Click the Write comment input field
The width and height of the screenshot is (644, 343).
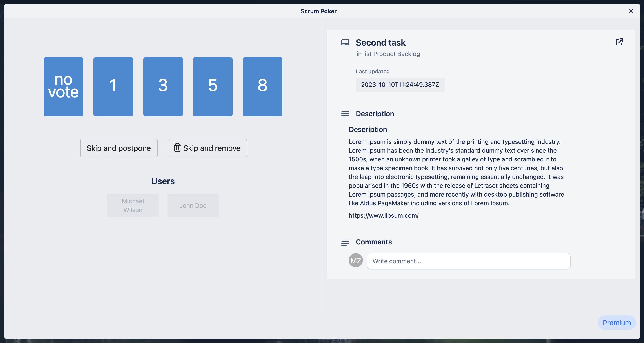tap(468, 261)
